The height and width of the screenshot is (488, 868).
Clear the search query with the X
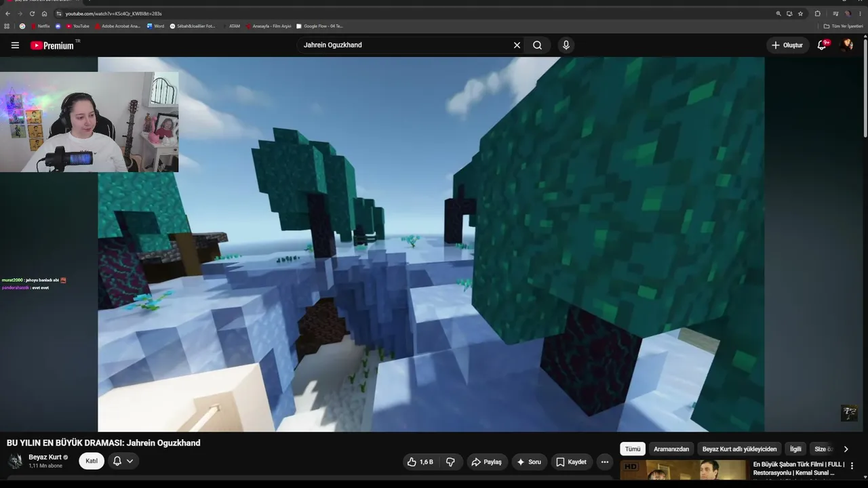(517, 45)
